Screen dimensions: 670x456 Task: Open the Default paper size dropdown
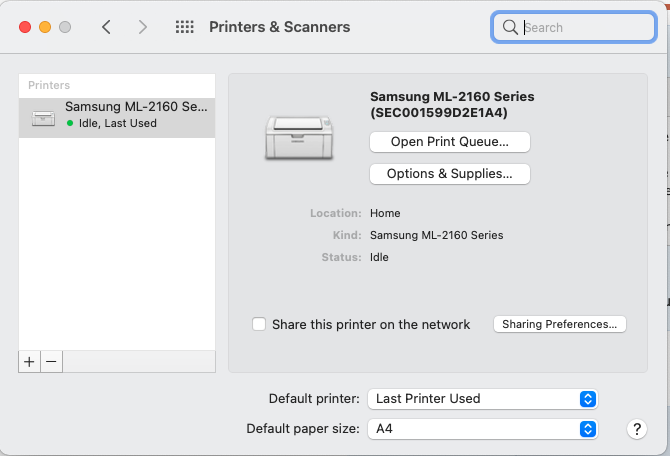483,429
